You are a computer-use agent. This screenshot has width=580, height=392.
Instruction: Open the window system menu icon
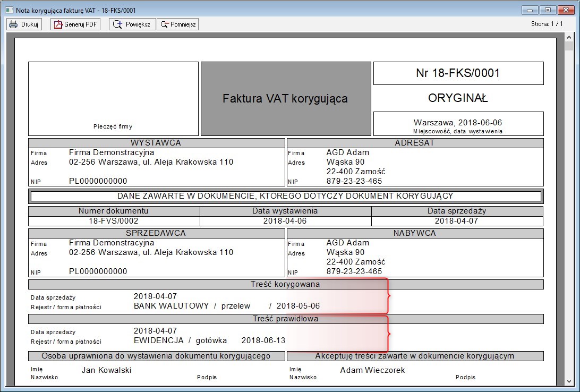(x=8, y=10)
